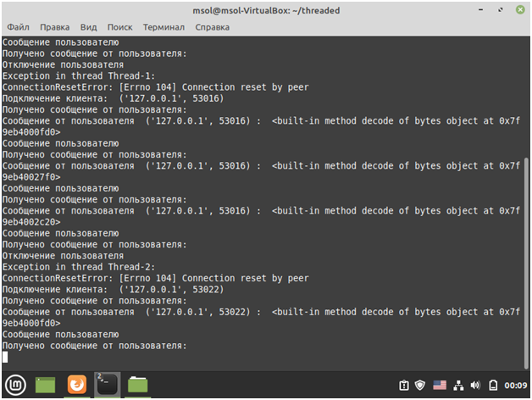Open the Вид menu
532x400 pixels.
point(89,27)
